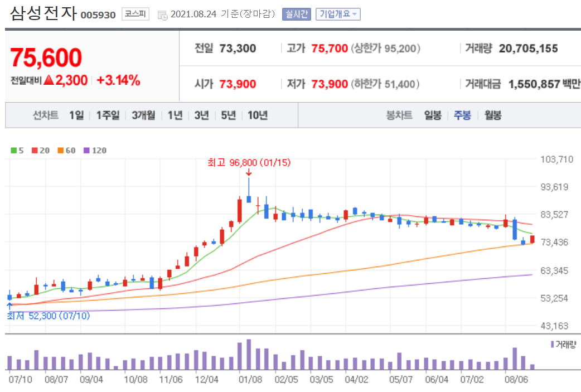Select the 1일 line chart tab
This screenshot has width=581, height=392.
click(x=76, y=115)
